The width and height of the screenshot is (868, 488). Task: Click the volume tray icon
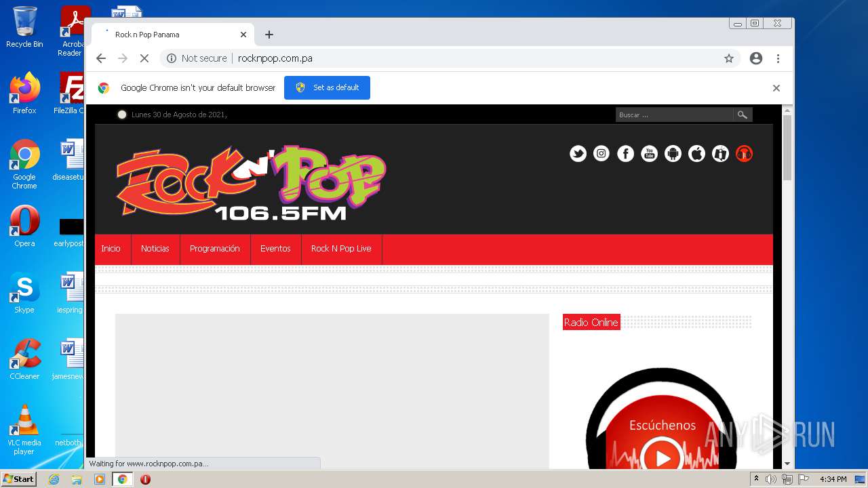point(771,479)
